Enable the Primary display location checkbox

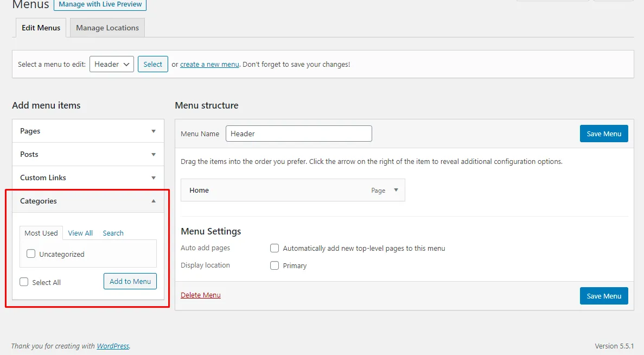coord(275,265)
